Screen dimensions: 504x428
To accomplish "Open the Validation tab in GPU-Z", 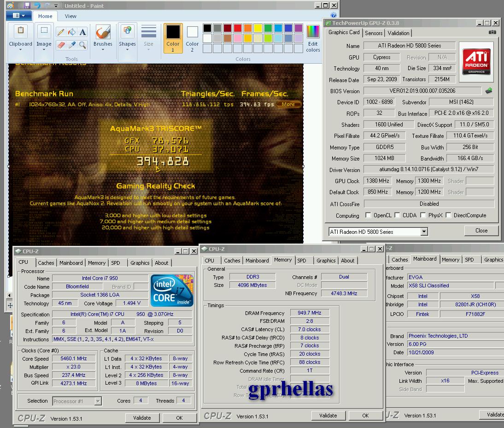I will pyautogui.click(x=398, y=33).
